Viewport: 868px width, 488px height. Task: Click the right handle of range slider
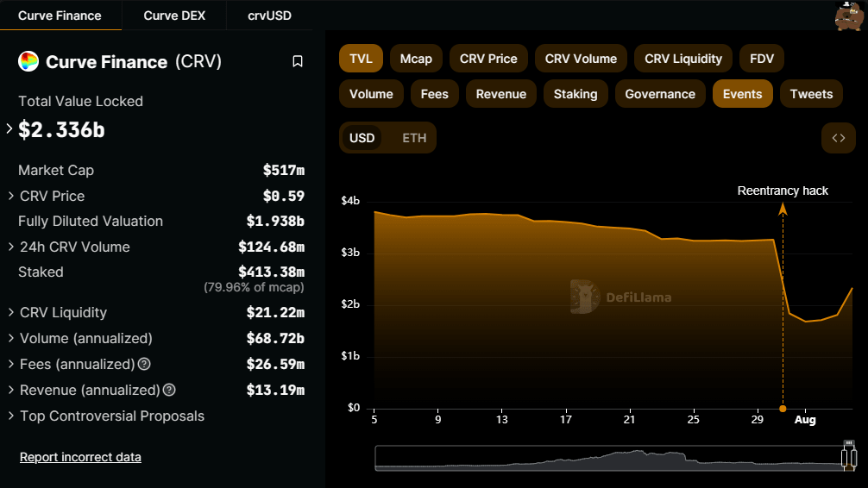click(x=849, y=457)
